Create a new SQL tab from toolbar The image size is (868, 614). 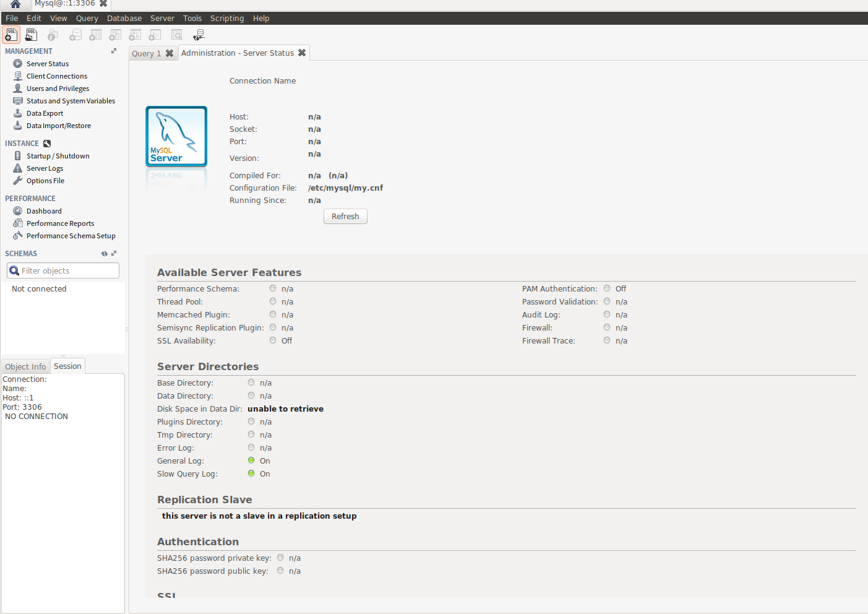click(x=11, y=35)
